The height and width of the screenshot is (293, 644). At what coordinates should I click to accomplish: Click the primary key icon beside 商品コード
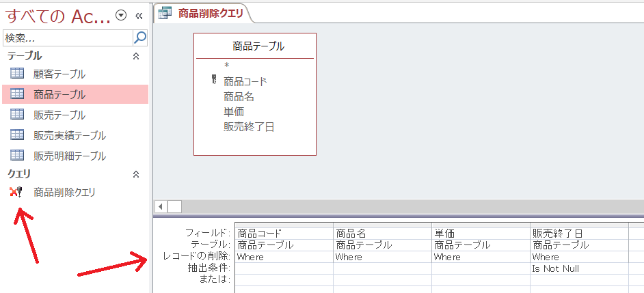click(213, 80)
